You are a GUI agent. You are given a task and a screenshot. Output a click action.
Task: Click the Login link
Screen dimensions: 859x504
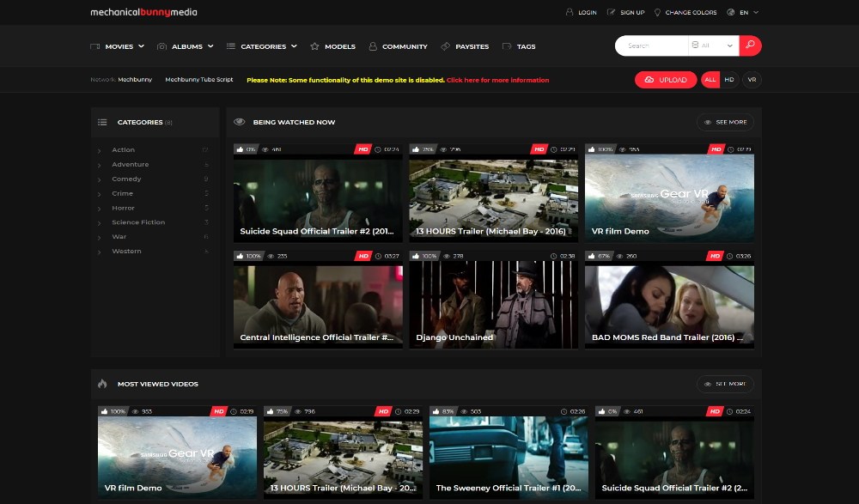point(588,12)
